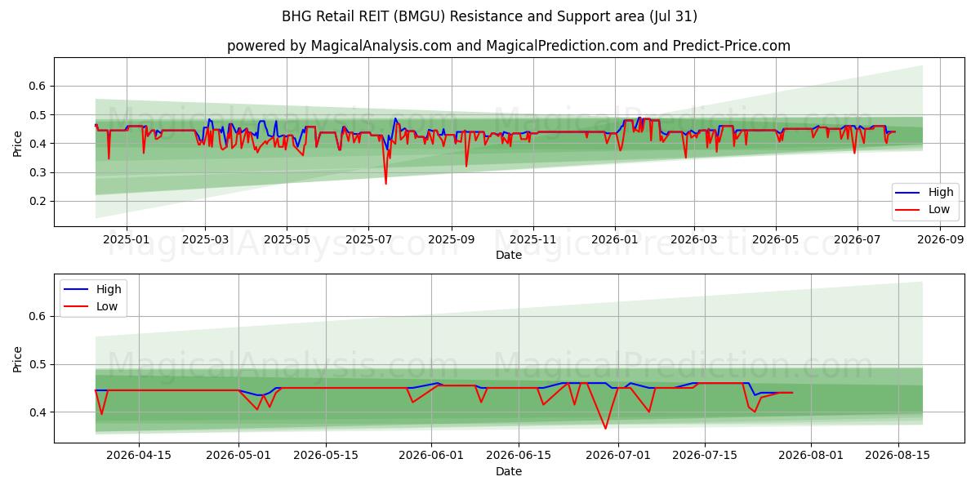
Task: Click the '2025-03' tick label on the top chart
Action: (x=205, y=240)
